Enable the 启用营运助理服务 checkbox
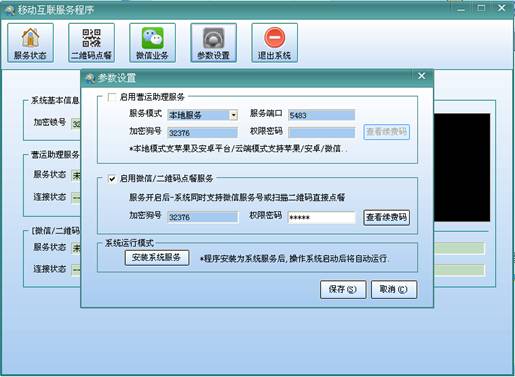 (x=112, y=97)
